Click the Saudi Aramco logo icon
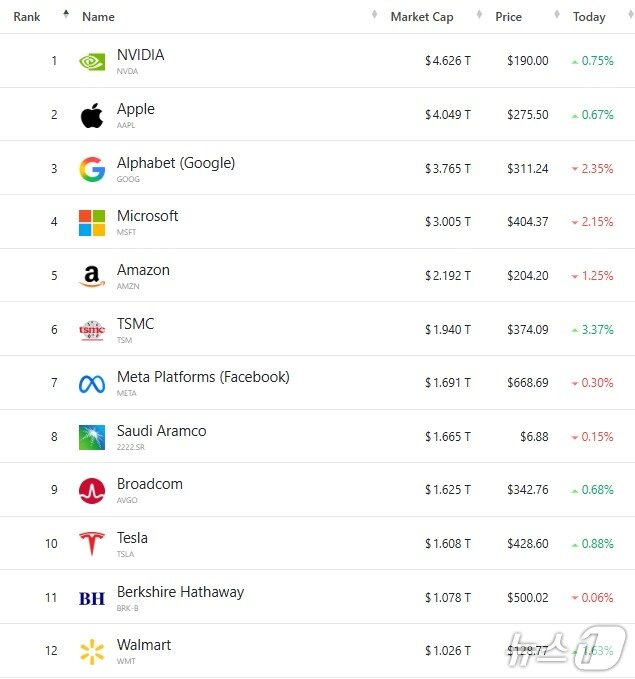635x679 pixels. click(92, 437)
